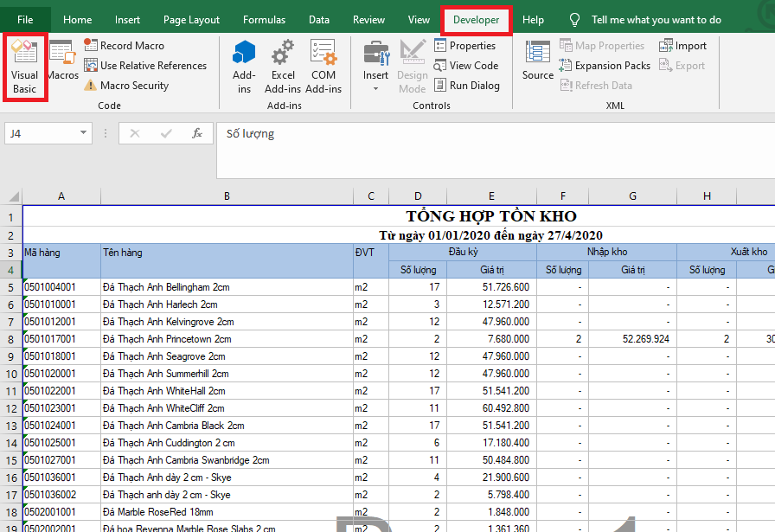The image size is (775, 532).
Task: Click the Expansion Packs button
Action: 605,66
